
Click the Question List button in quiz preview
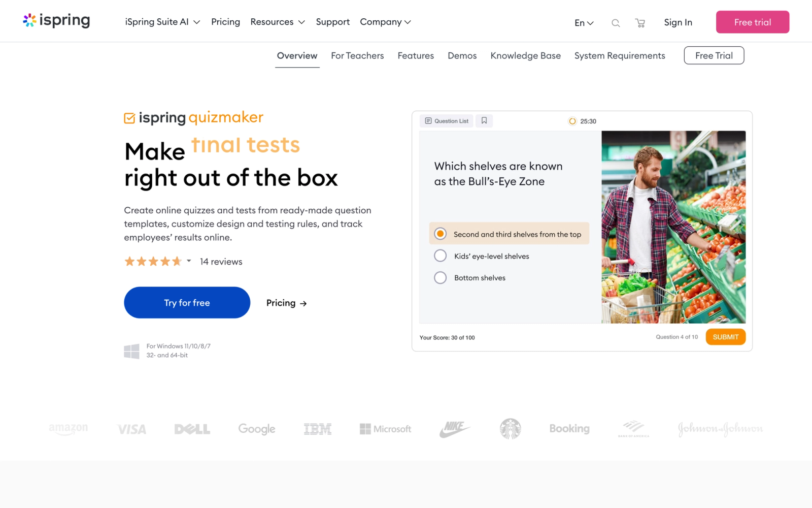tap(447, 121)
